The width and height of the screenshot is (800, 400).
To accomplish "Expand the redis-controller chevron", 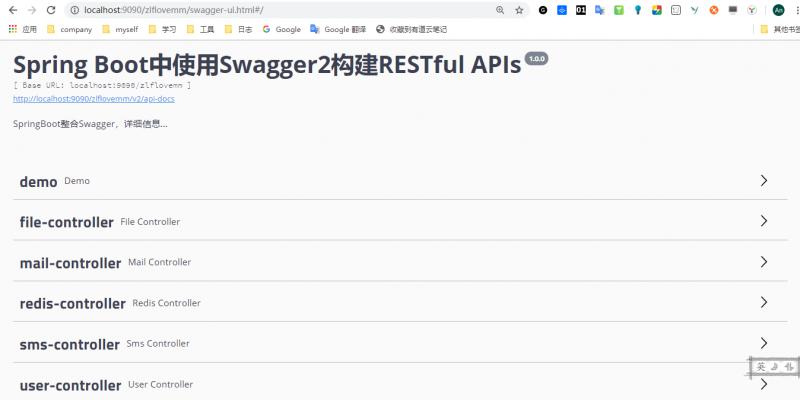I will click(x=764, y=302).
